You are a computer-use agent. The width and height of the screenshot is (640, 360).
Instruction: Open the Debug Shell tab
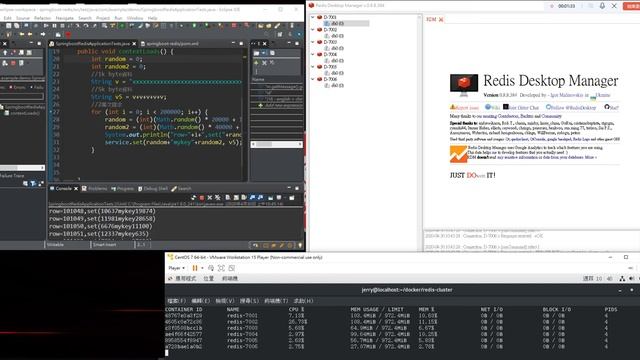(153, 189)
